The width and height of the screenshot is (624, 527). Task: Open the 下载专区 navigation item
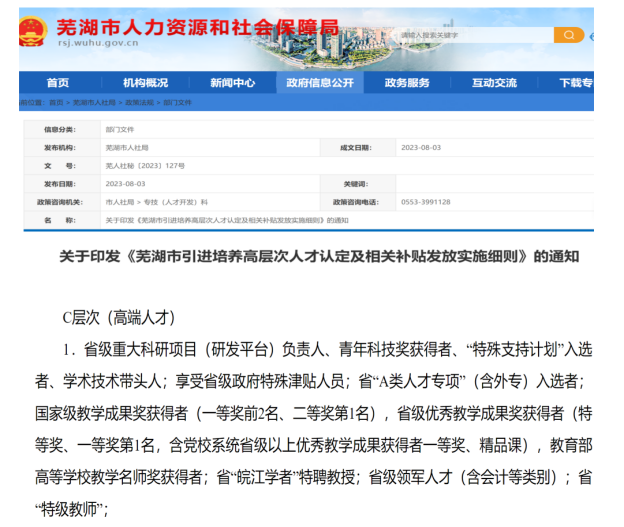point(576,83)
